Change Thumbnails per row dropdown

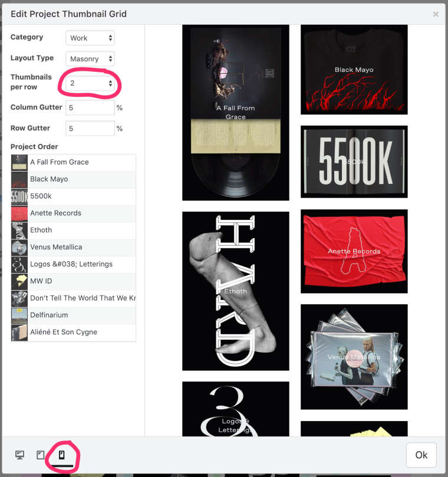pos(90,83)
